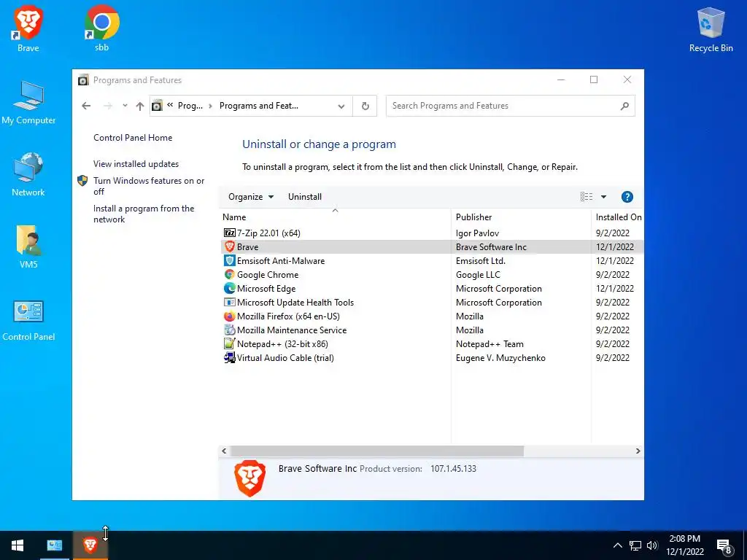Viewport: 747px width, 560px height.
Task: Click the Control Panel taskbar icon
Action: (54, 545)
